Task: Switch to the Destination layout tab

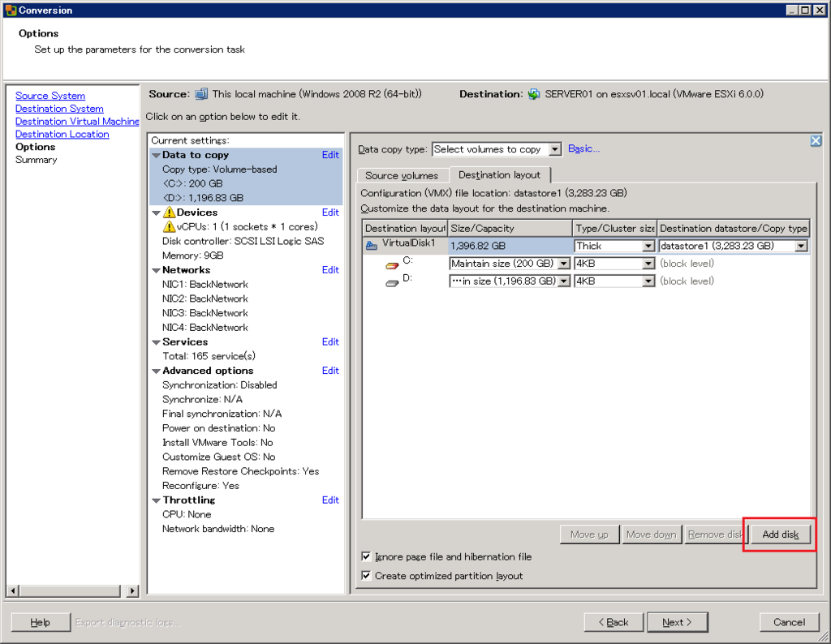Action: click(x=500, y=174)
